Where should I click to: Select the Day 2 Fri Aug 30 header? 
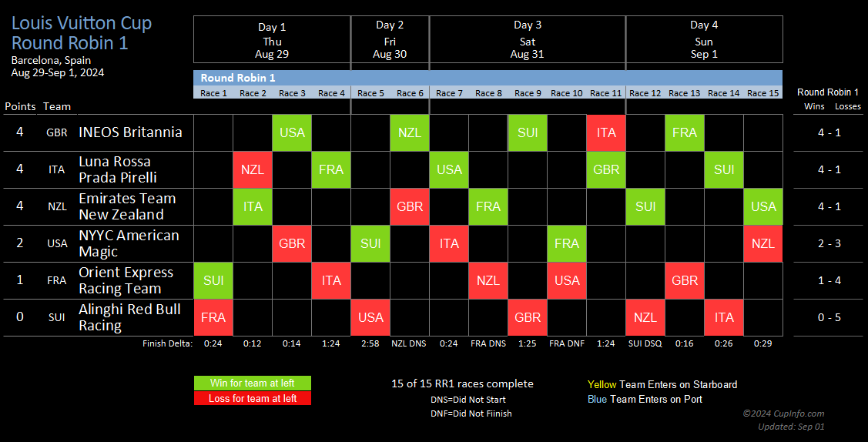(x=390, y=39)
